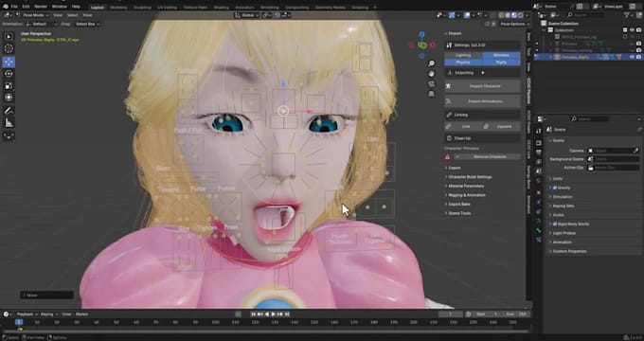Click the warning triangle next to Remove Character

coord(448,157)
